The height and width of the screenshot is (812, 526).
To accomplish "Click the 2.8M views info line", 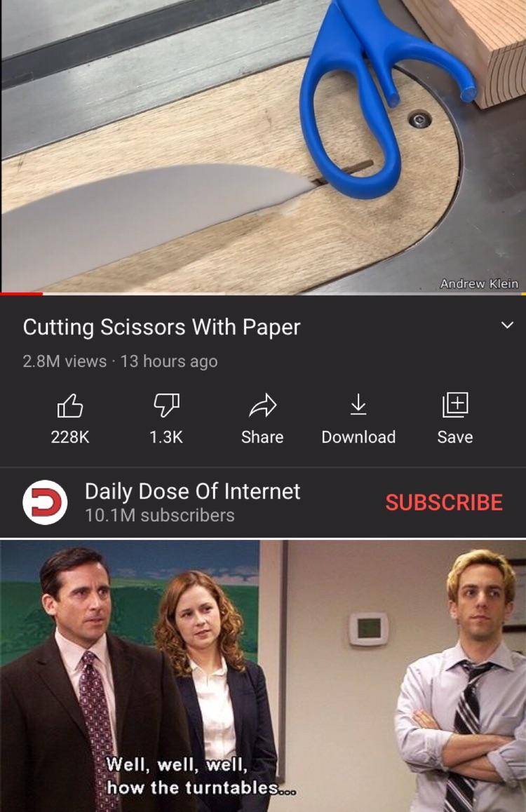I will tap(120, 361).
